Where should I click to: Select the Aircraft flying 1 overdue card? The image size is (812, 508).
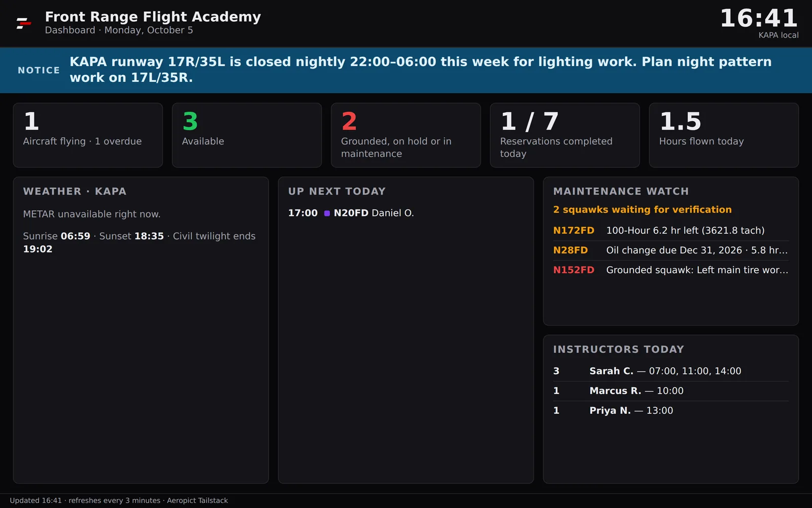click(88, 135)
